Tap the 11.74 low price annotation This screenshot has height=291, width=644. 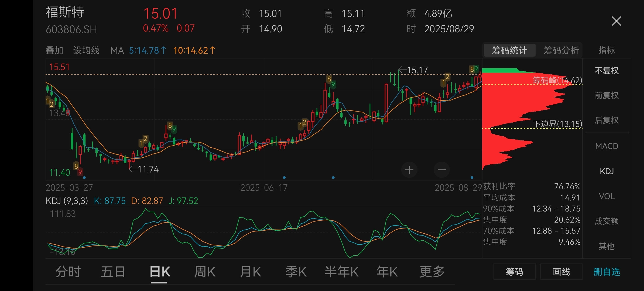[x=144, y=169]
